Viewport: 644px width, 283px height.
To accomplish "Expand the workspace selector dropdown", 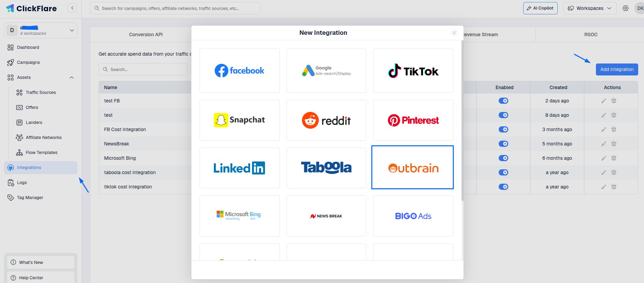I will (41, 30).
